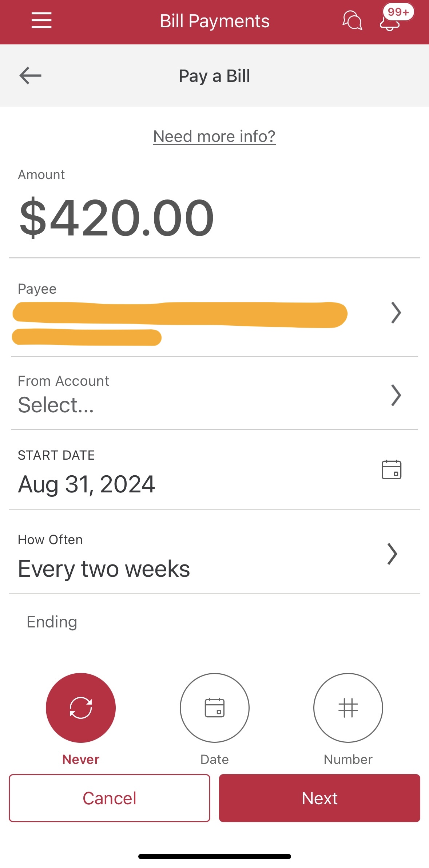
Task: Select the Number ending option
Action: pyautogui.click(x=348, y=708)
